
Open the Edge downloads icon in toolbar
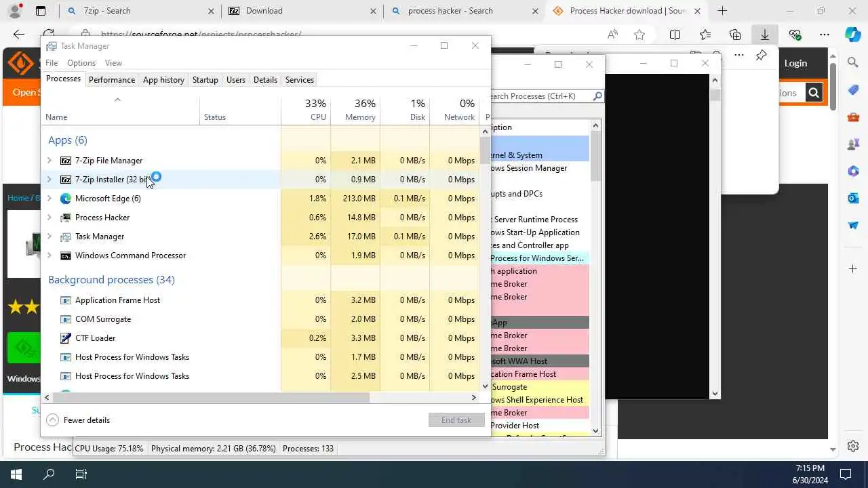click(764, 35)
